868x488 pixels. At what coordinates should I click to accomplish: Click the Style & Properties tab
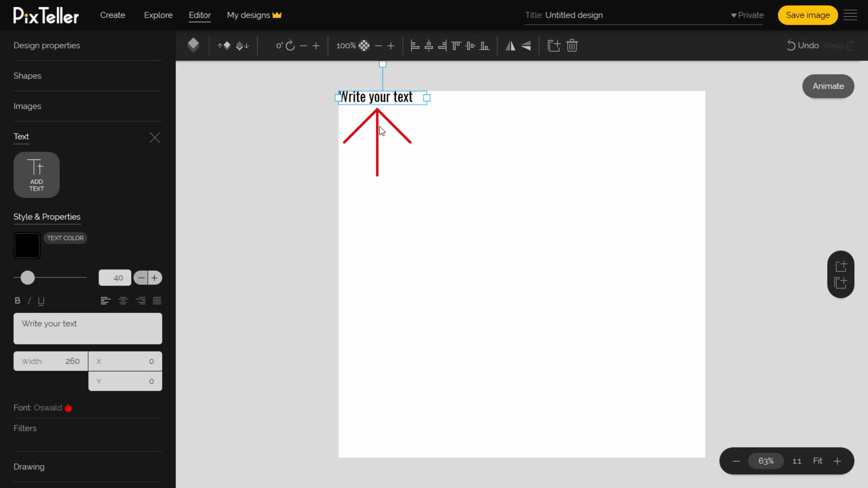tap(47, 217)
